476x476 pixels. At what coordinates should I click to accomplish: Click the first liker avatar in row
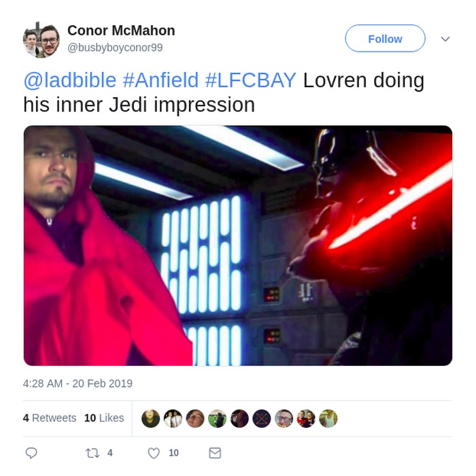click(x=150, y=418)
